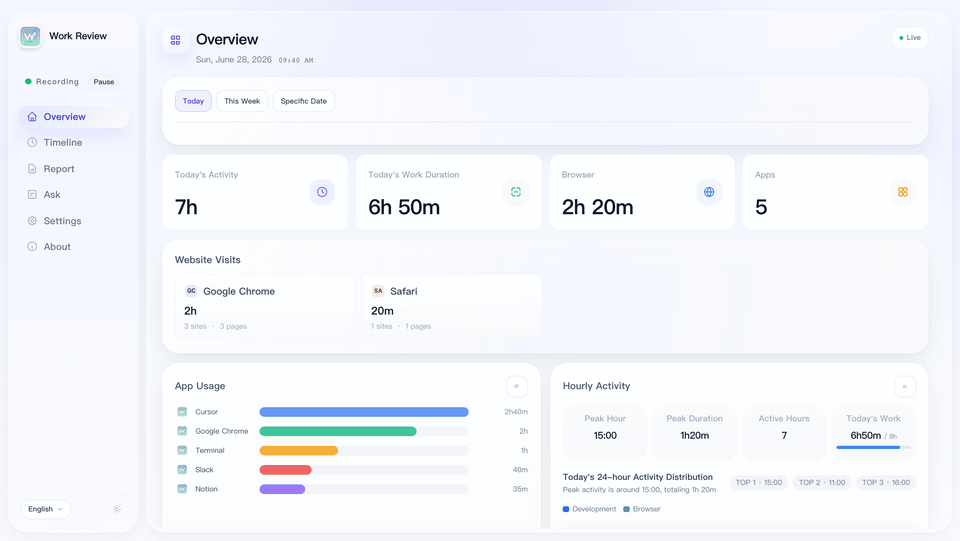Click the scan icon on Work Duration card

[516, 192]
